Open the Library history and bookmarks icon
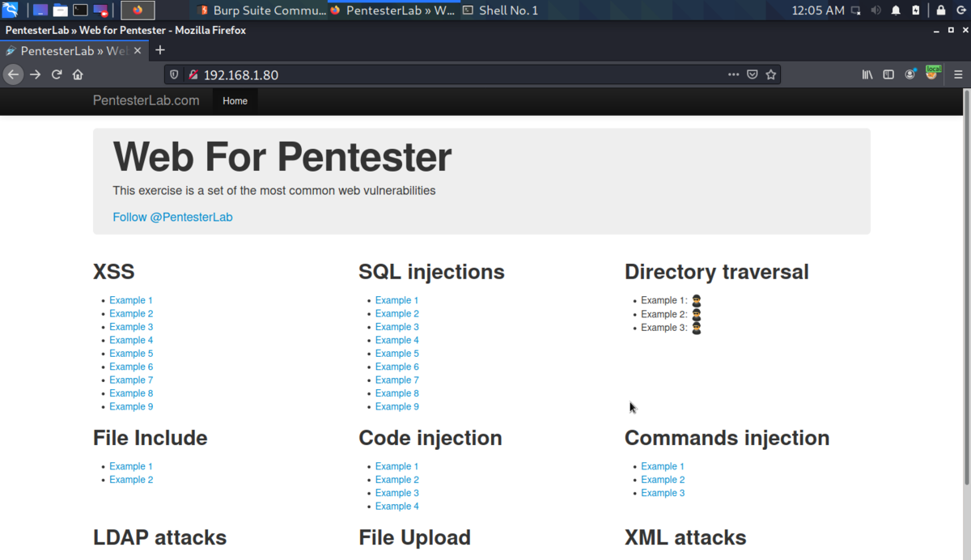 pyautogui.click(x=867, y=74)
